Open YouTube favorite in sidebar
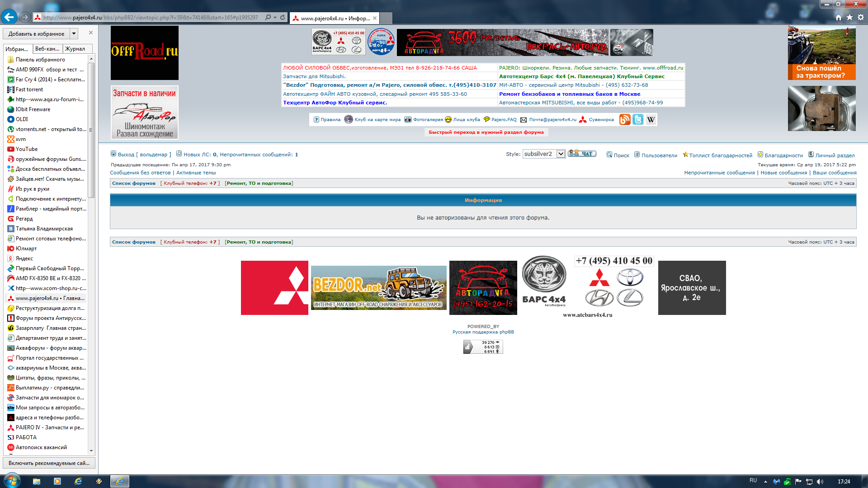868x488 pixels. pyautogui.click(x=27, y=149)
